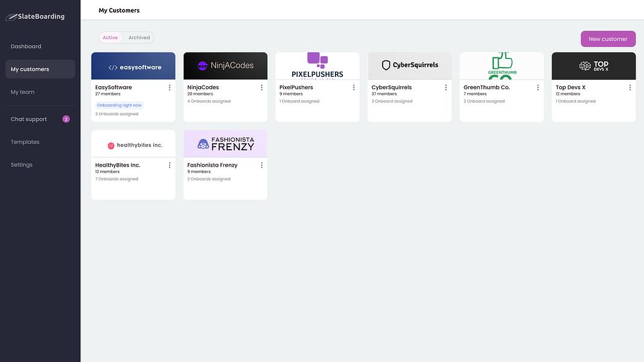The width and height of the screenshot is (644, 362).
Task: Switch to the Archived customers filter
Action: 139,37
